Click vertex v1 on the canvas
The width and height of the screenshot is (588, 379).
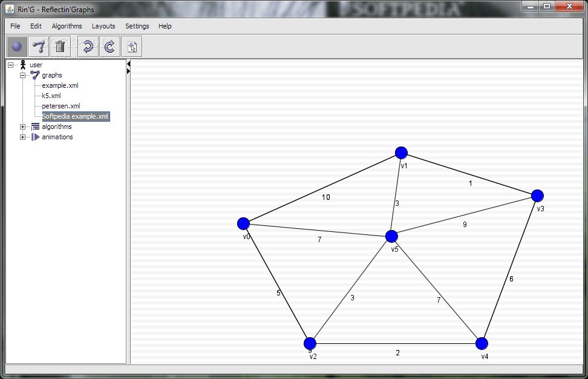[x=401, y=153]
